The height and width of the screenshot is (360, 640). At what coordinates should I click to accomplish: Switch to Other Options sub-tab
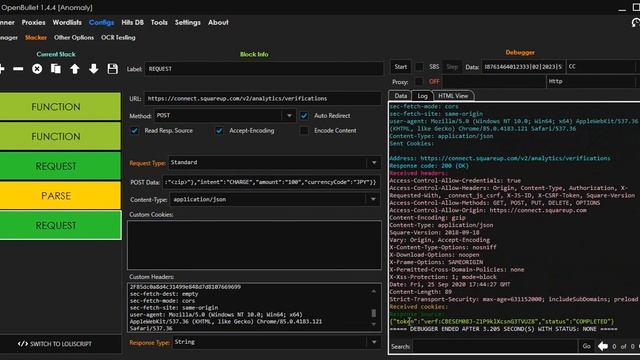[x=74, y=38]
